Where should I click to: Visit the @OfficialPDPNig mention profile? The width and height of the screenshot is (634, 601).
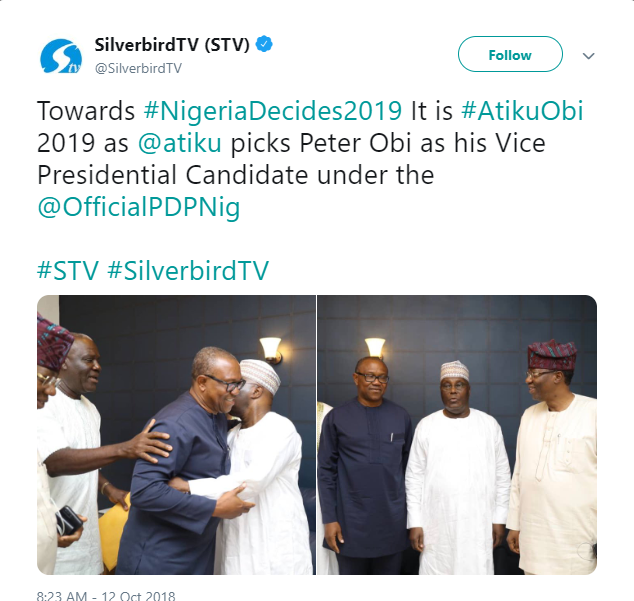pyautogui.click(x=139, y=207)
